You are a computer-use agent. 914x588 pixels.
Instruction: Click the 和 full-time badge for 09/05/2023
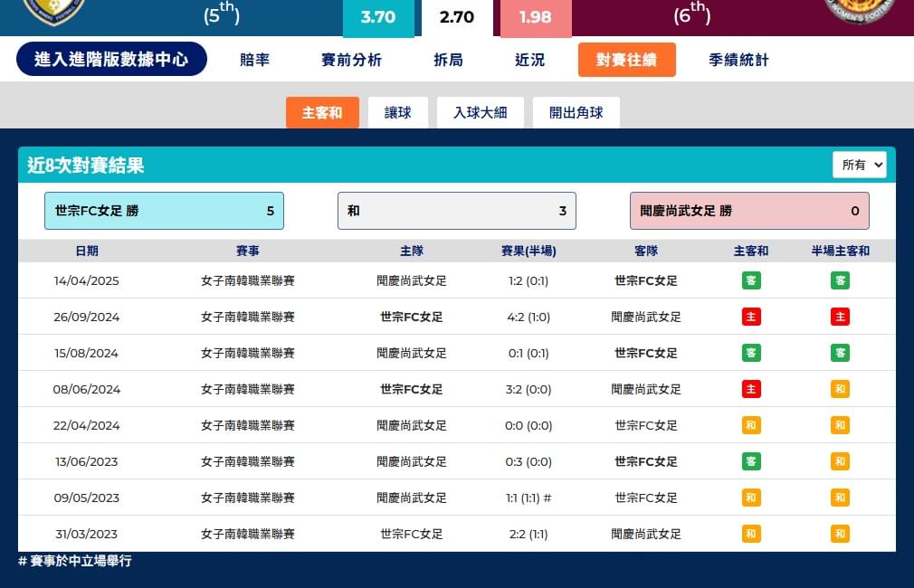[751, 498]
